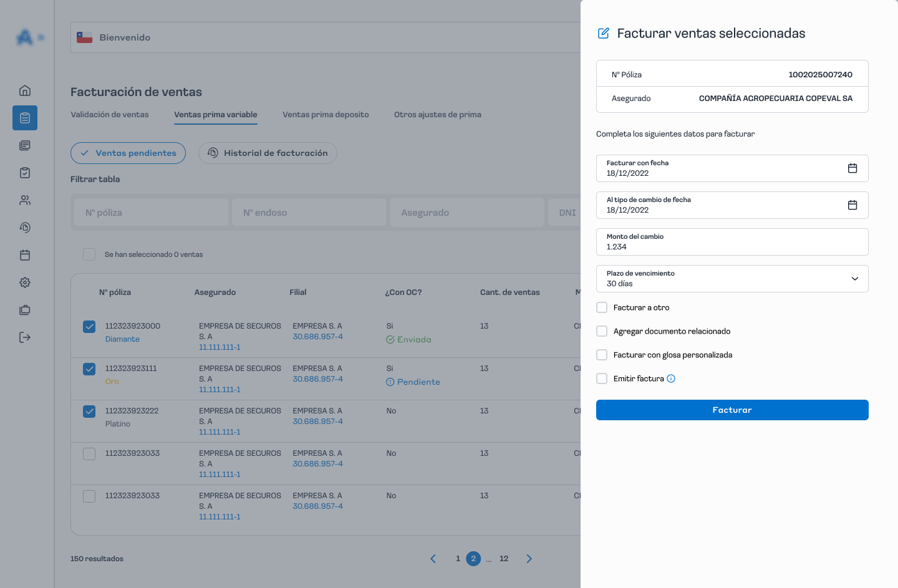Click info icon beside Emitir factura

671,378
